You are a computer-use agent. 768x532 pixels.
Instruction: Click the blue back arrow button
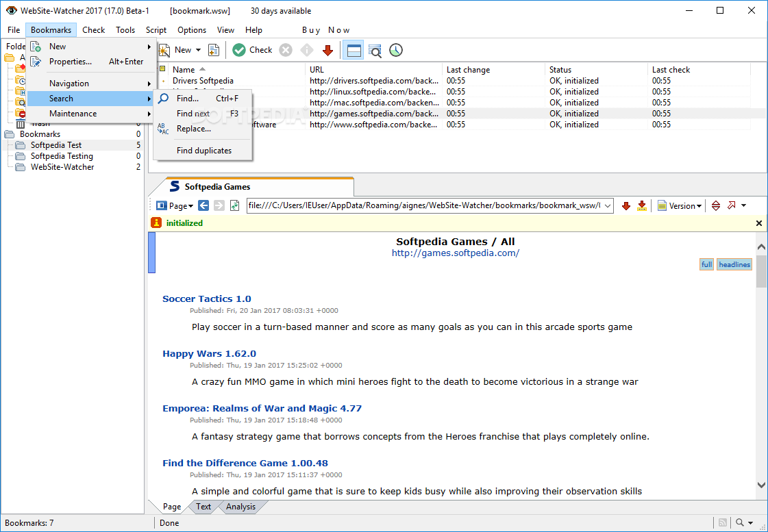pyautogui.click(x=203, y=205)
